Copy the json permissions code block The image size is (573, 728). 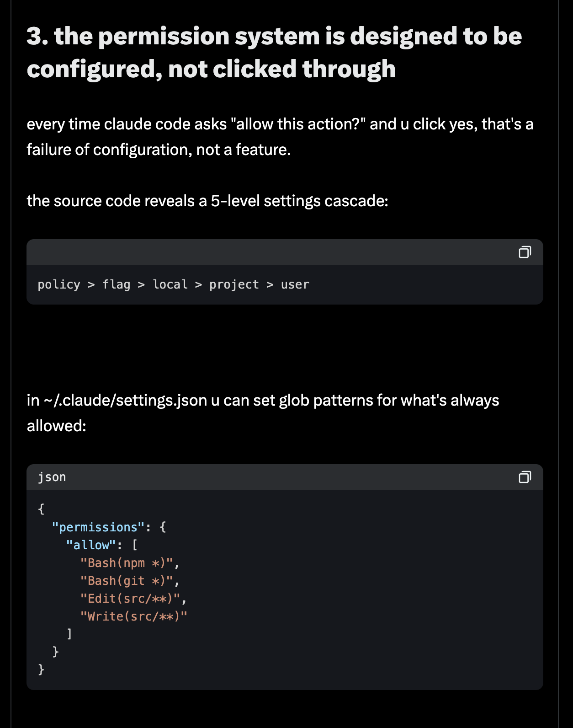pyautogui.click(x=525, y=477)
